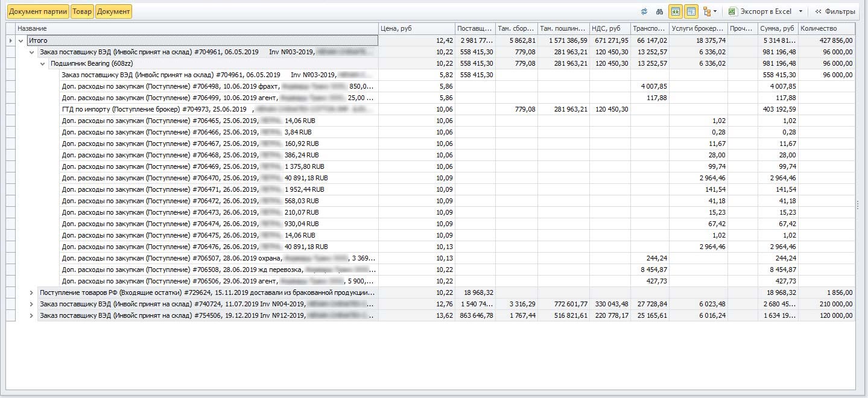Screen dimensions: 868x398
Task: Toggle the Документ партии grouping button
Action: pyautogui.click(x=38, y=11)
